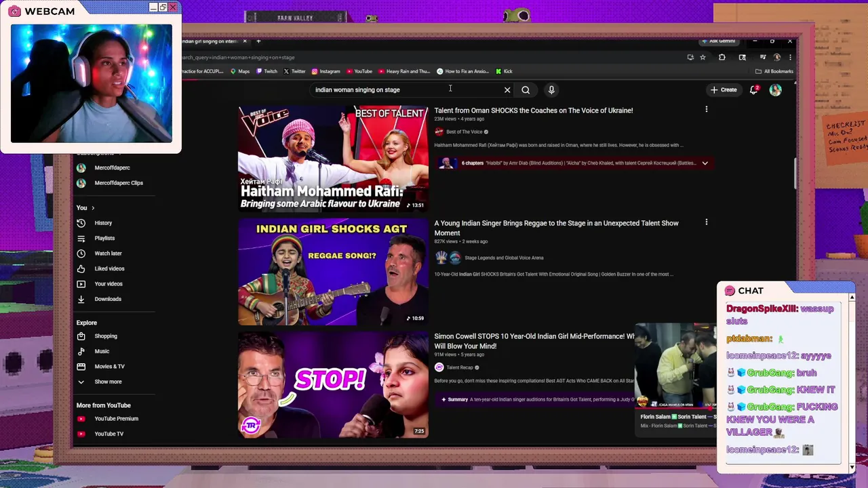This screenshot has width=868, height=488.
Task: Open Kick bookmark
Action: coord(504,71)
